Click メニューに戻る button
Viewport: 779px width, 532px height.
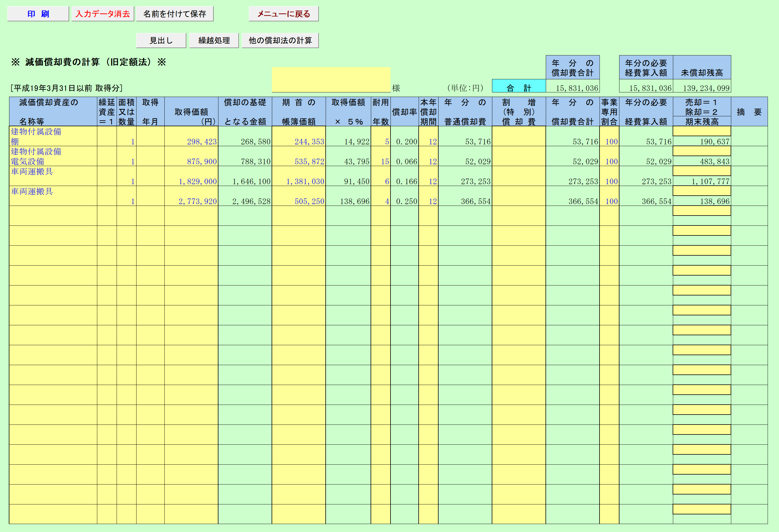click(x=284, y=14)
